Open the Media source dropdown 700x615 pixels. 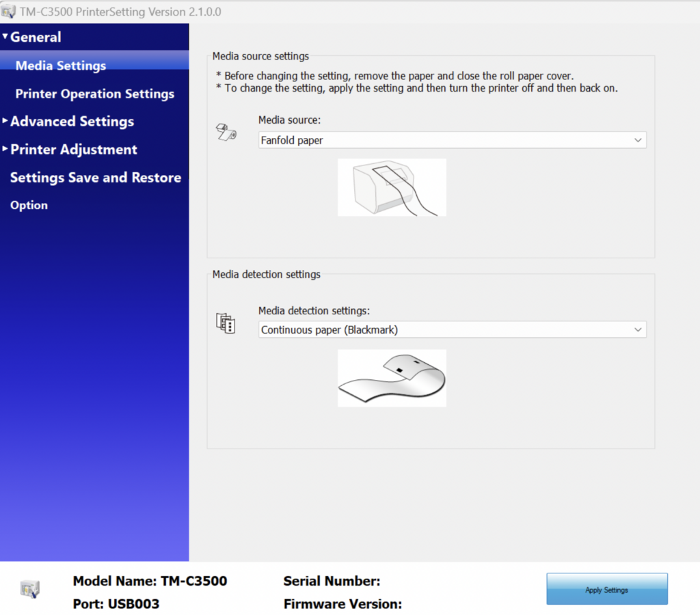[x=452, y=140]
